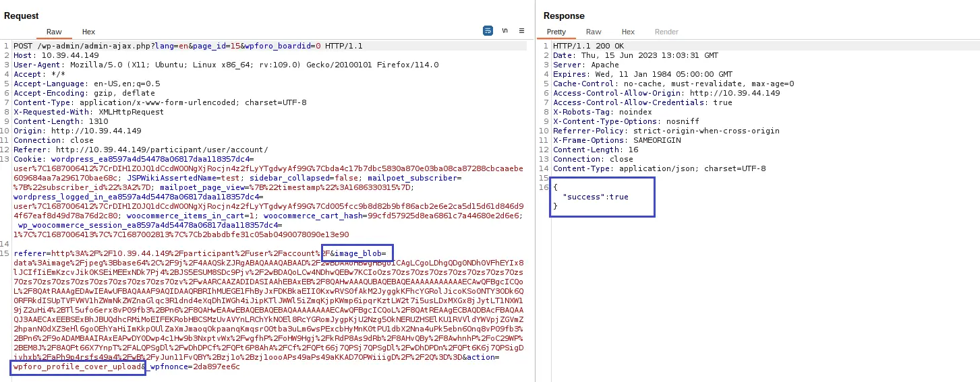Click the X-Content-Type-Options: nosniff header
The image size is (980, 382).
[627, 121]
